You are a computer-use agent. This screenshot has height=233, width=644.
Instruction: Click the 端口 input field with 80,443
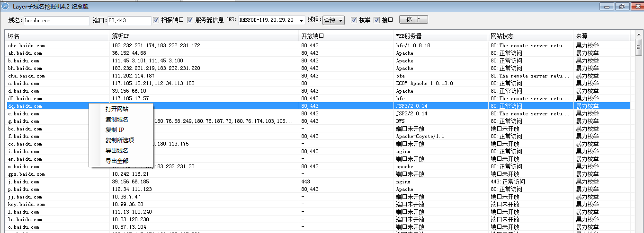click(x=129, y=21)
